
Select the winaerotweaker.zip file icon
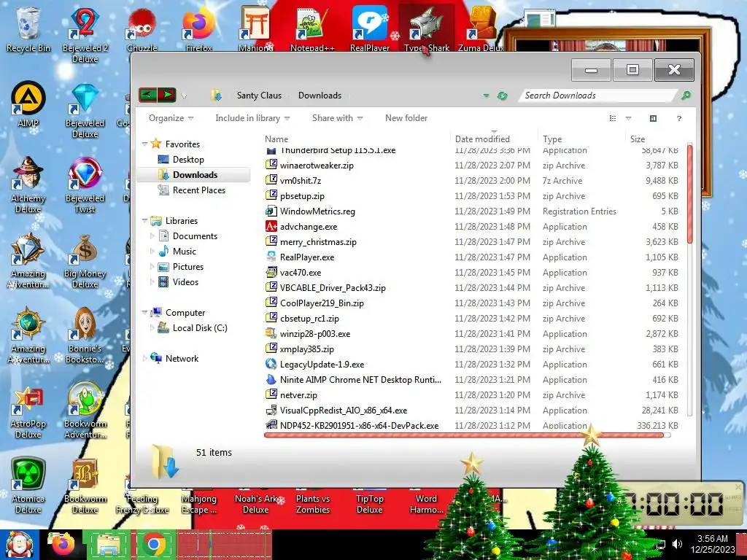(x=271, y=165)
